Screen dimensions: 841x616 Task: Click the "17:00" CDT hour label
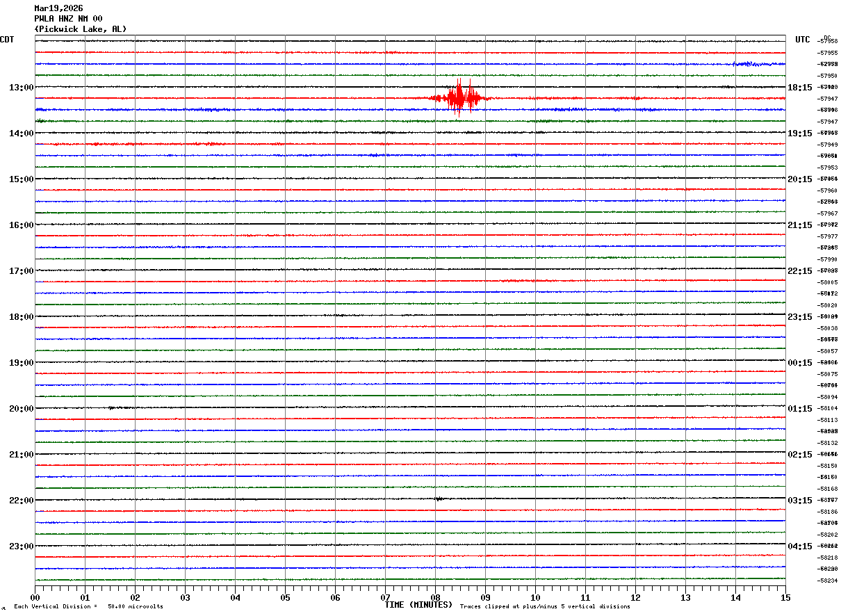click(21, 271)
